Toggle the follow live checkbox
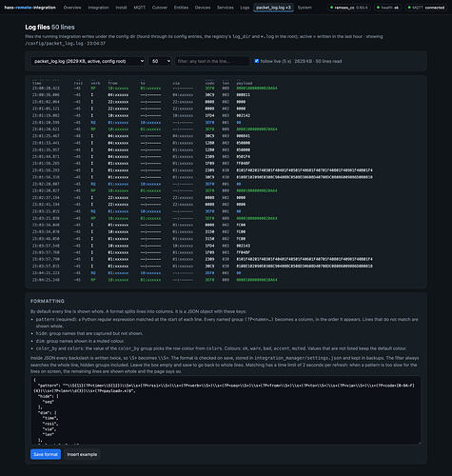The height and width of the screenshot is (476, 452). pyautogui.click(x=257, y=61)
